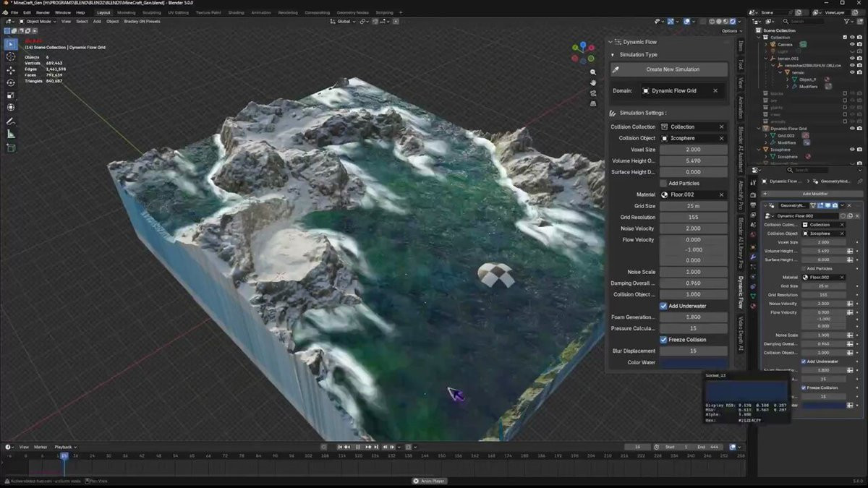Select the Scale tool in the left toolbar
This screenshot has width=868, height=488.
click(x=11, y=95)
